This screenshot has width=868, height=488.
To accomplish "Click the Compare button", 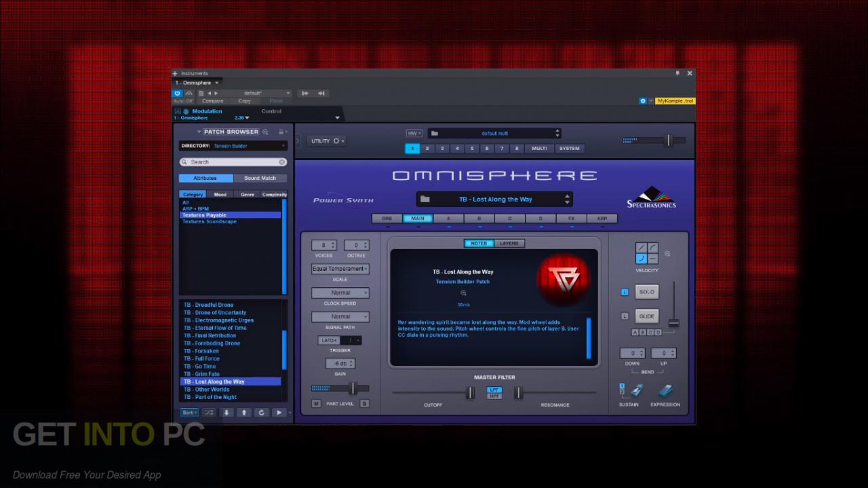I will (212, 100).
